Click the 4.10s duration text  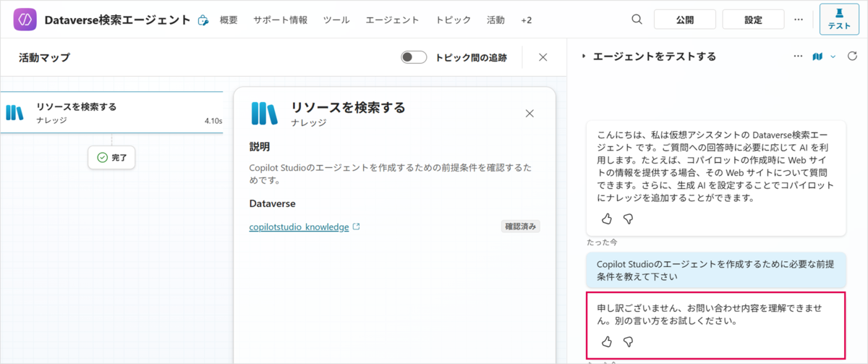pos(213,121)
